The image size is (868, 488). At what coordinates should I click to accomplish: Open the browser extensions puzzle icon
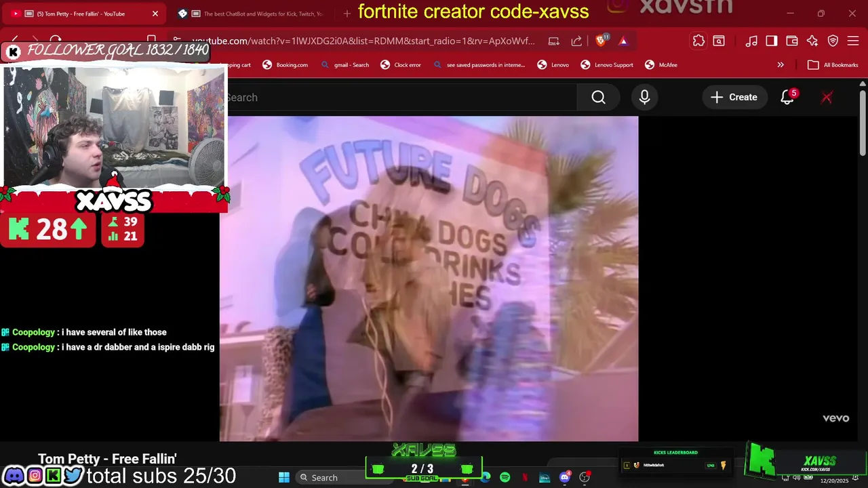pos(698,41)
